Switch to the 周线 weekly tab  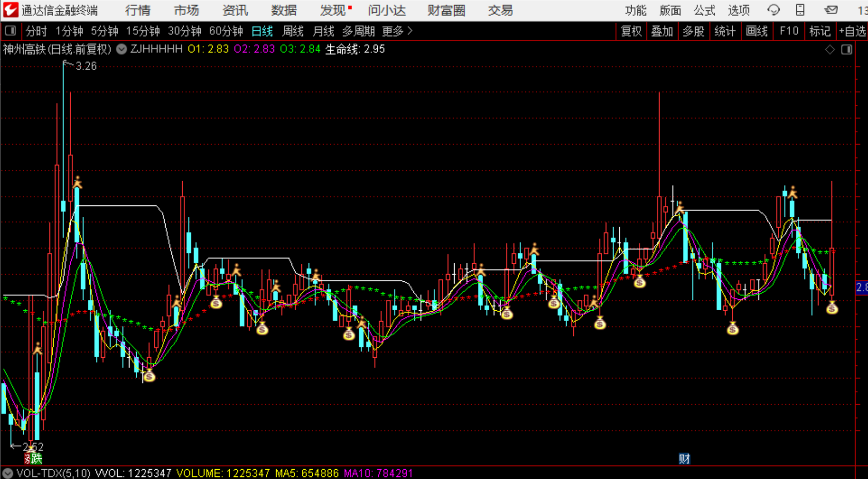click(293, 31)
